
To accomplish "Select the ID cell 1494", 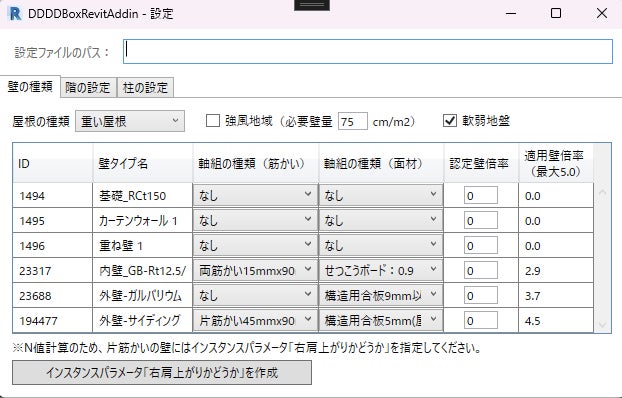I will (52, 195).
